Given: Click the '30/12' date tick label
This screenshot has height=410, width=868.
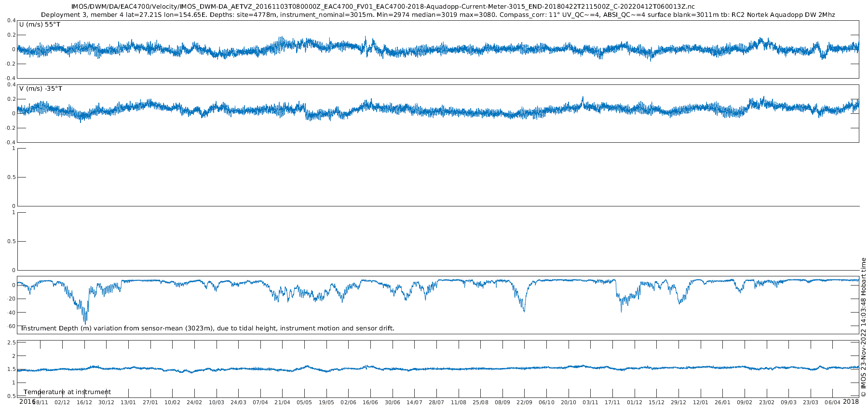Looking at the screenshot, I should 107,403.
